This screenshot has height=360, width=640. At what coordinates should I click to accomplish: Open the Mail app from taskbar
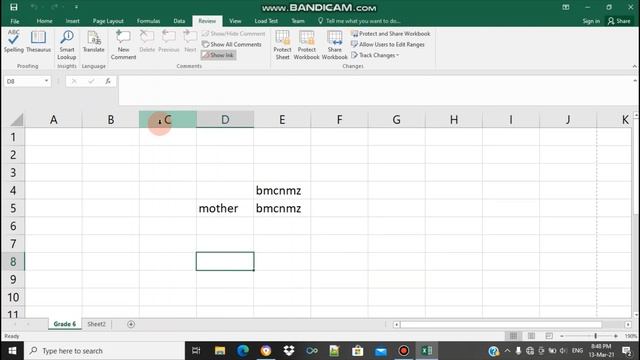tap(380, 351)
